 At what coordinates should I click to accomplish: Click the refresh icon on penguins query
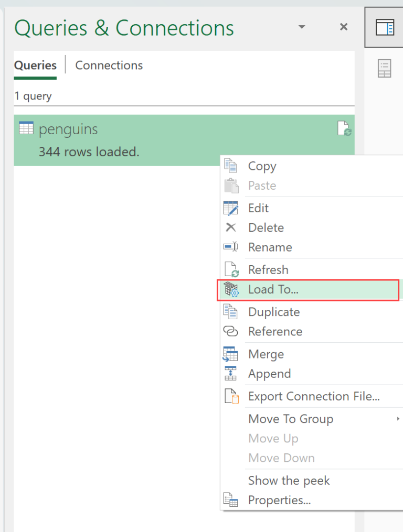point(344,128)
